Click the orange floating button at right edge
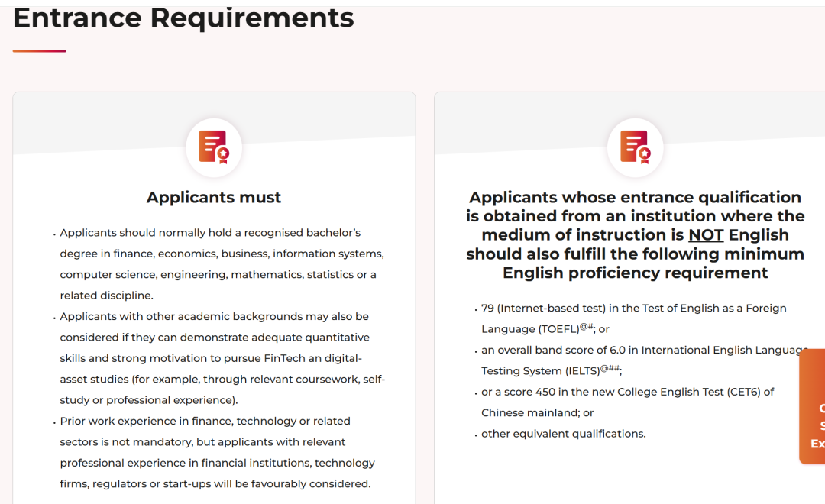The height and width of the screenshot is (504, 825). tap(812, 406)
